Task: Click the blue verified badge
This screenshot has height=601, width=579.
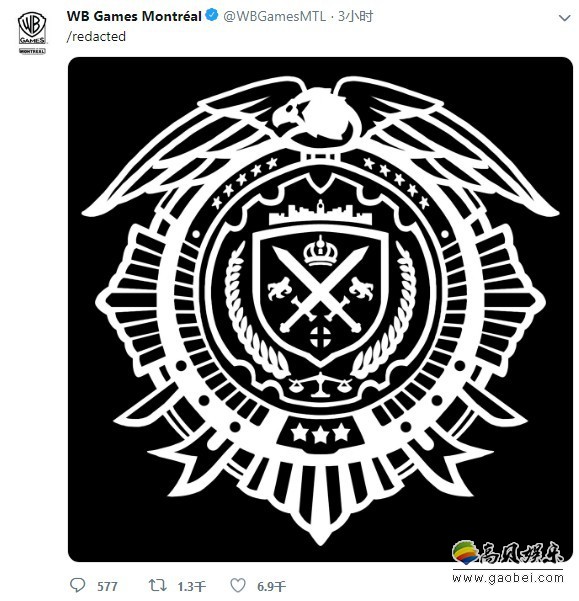Action: [212, 16]
